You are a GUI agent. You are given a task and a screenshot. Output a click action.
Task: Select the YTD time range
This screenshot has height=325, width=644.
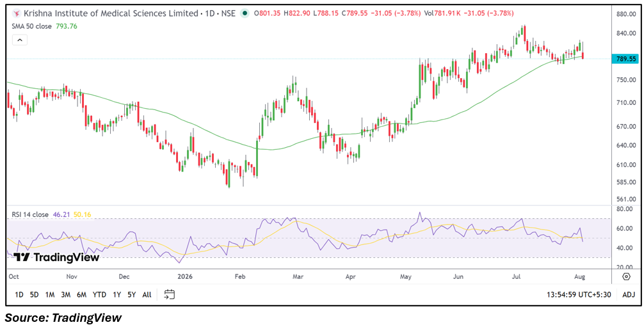pyautogui.click(x=99, y=295)
